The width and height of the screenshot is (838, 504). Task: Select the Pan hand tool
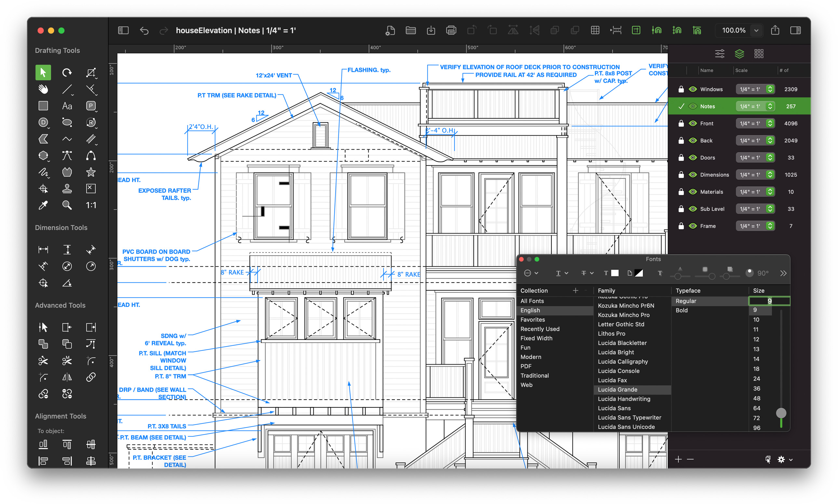coord(43,89)
